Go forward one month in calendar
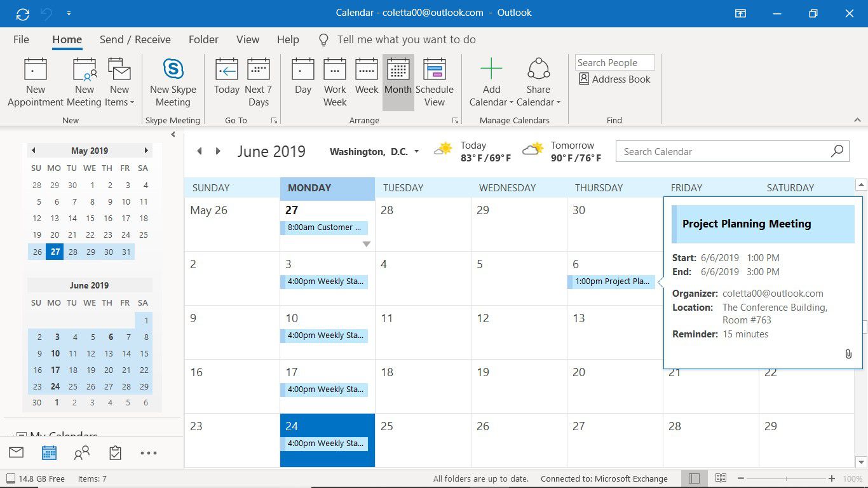 (x=218, y=151)
